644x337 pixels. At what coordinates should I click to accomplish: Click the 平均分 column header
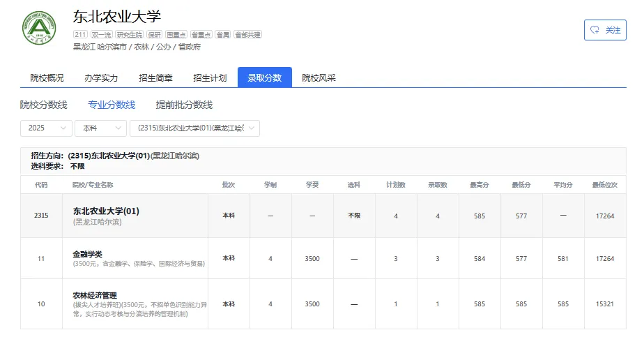563,185
